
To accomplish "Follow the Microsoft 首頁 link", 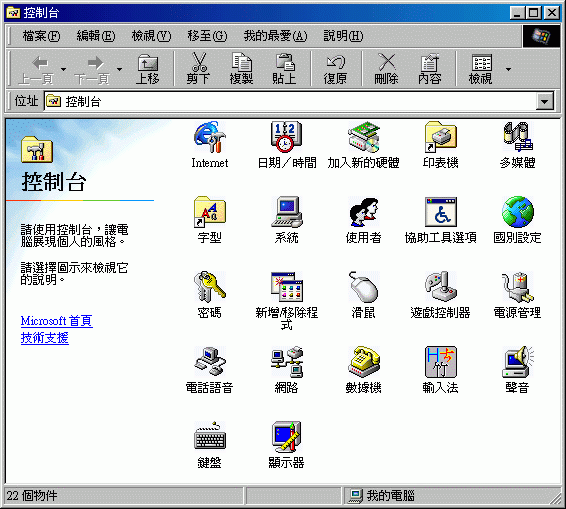I will (x=56, y=321).
